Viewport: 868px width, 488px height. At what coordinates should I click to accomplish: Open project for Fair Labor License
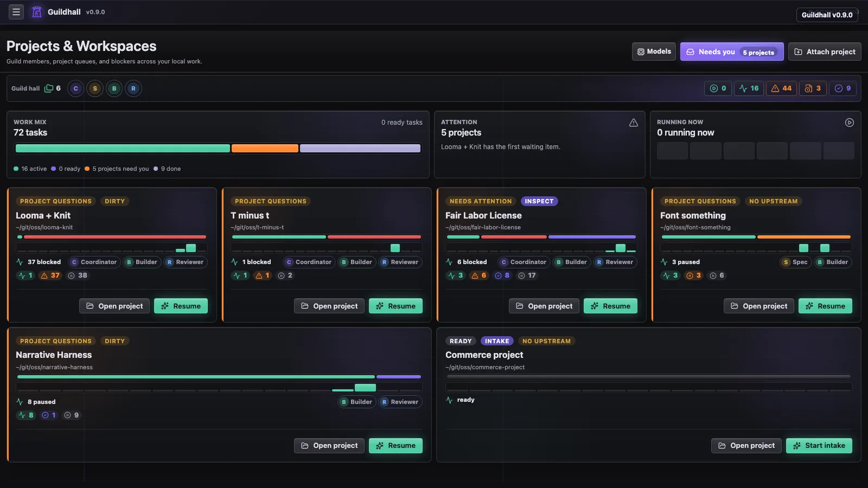(x=544, y=306)
